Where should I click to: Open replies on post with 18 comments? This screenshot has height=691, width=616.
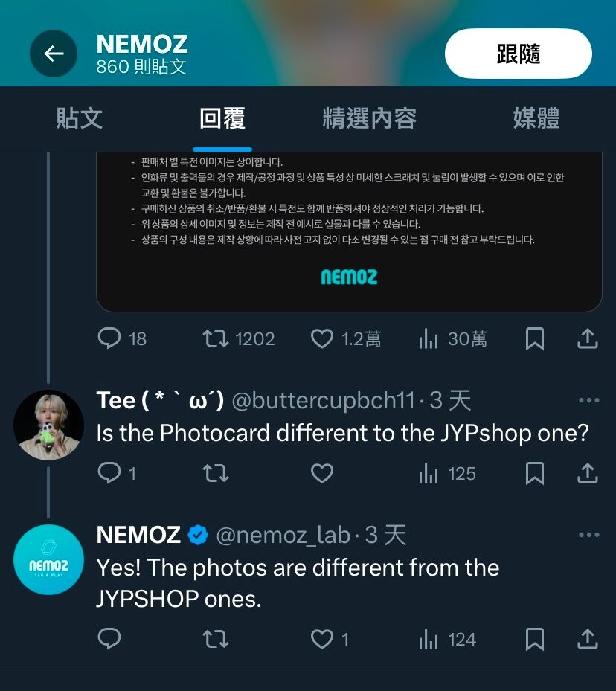coord(121,338)
